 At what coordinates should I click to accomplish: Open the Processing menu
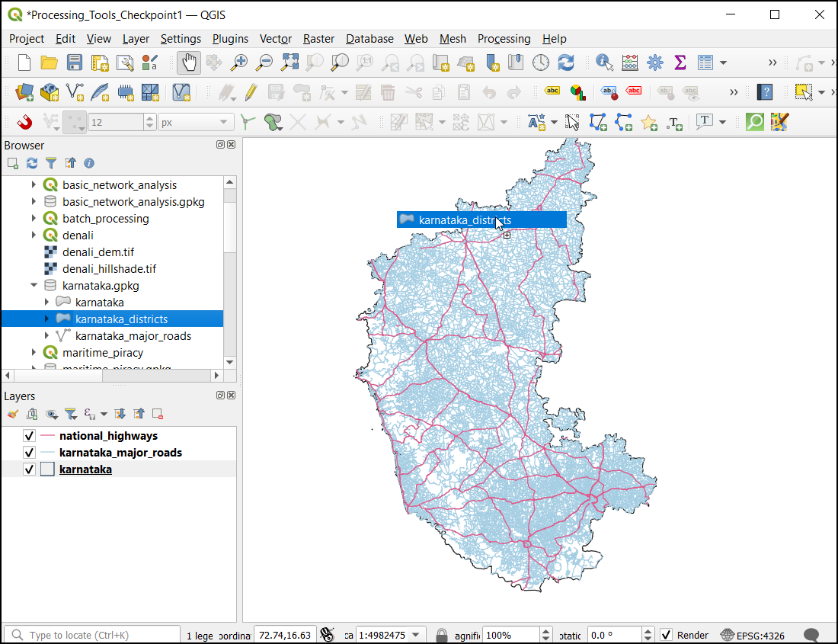(504, 39)
